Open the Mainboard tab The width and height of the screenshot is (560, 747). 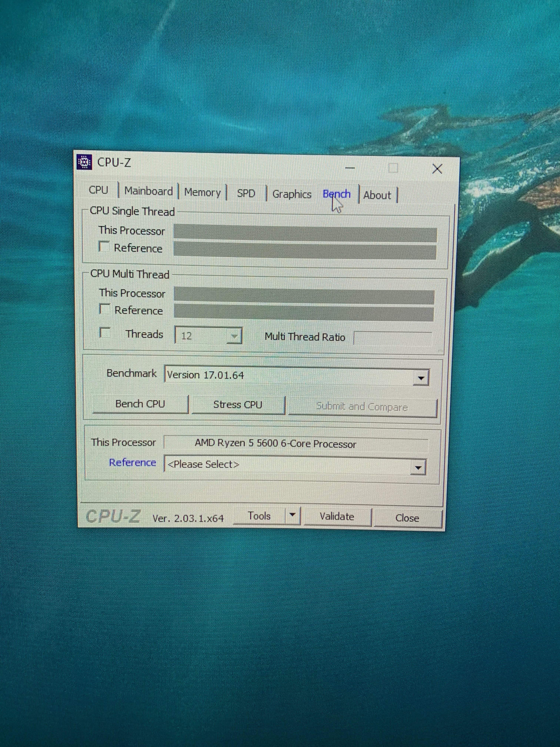149,191
